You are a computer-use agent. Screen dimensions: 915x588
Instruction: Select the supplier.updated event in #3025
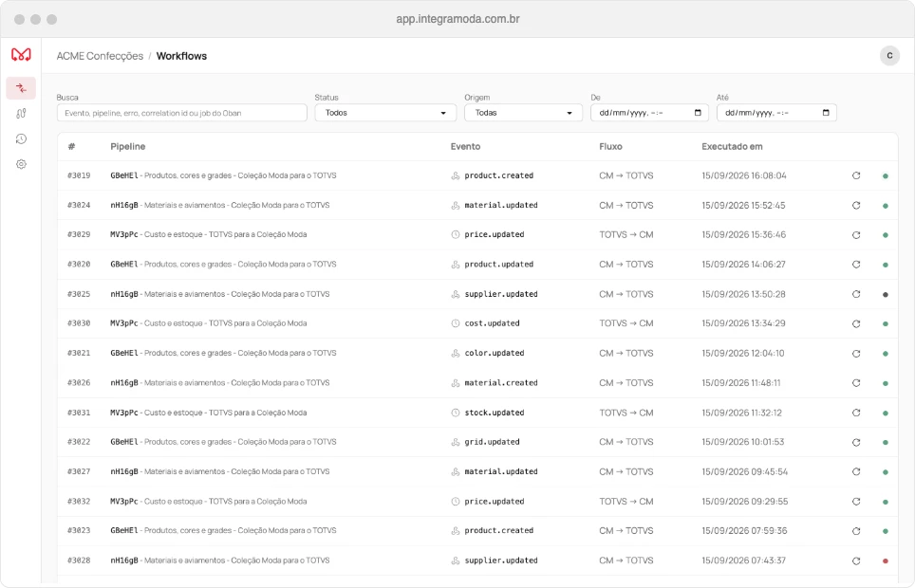(x=500, y=294)
